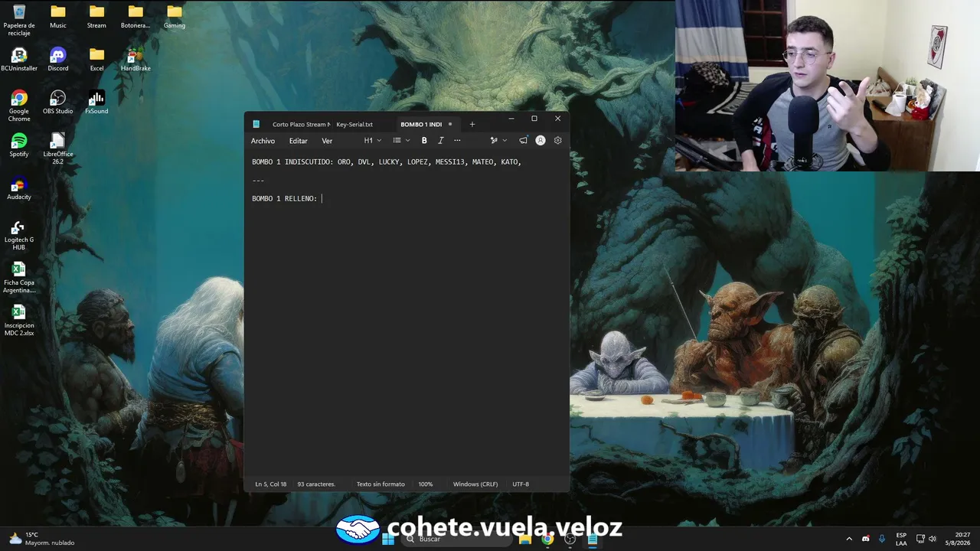980x551 pixels.
Task: Click the microphone tray icon
Action: (x=882, y=539)
